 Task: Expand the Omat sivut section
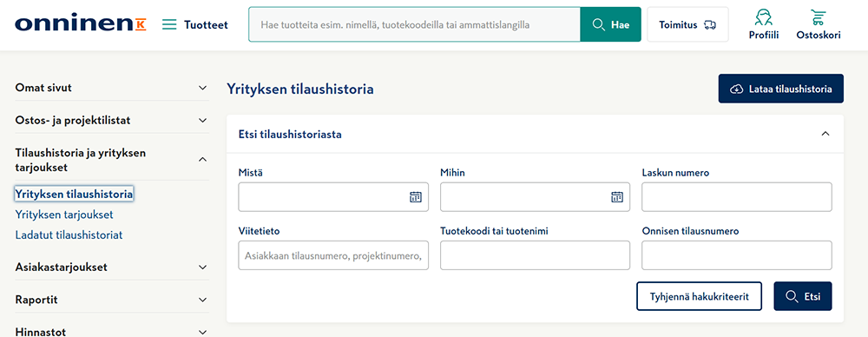[x=112, y=88]
